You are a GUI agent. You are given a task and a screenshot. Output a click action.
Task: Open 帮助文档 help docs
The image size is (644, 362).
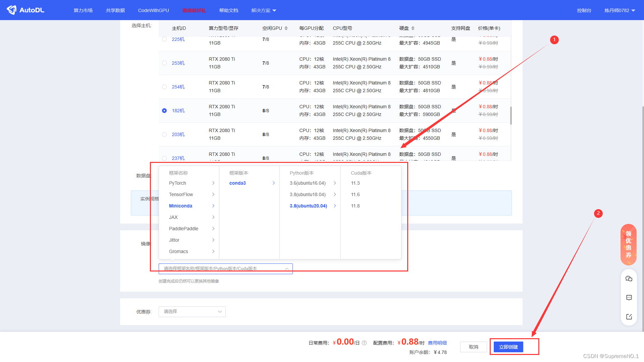tap(229, 10)
